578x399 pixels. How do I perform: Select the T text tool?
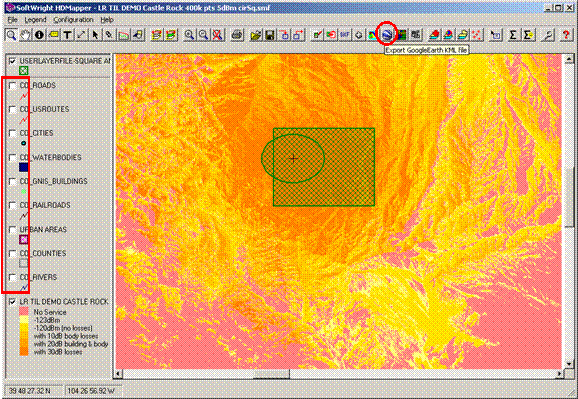coord(67,35)
